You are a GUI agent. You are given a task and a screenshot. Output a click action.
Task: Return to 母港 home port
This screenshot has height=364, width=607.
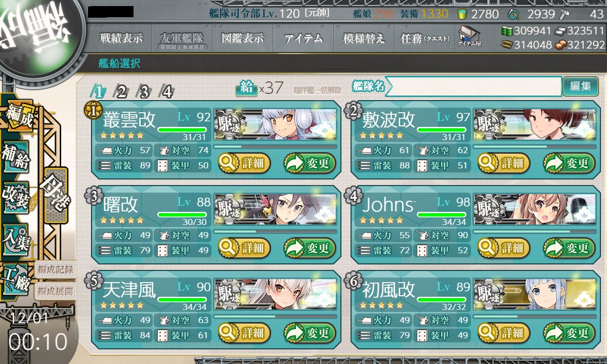pos(56,195)
